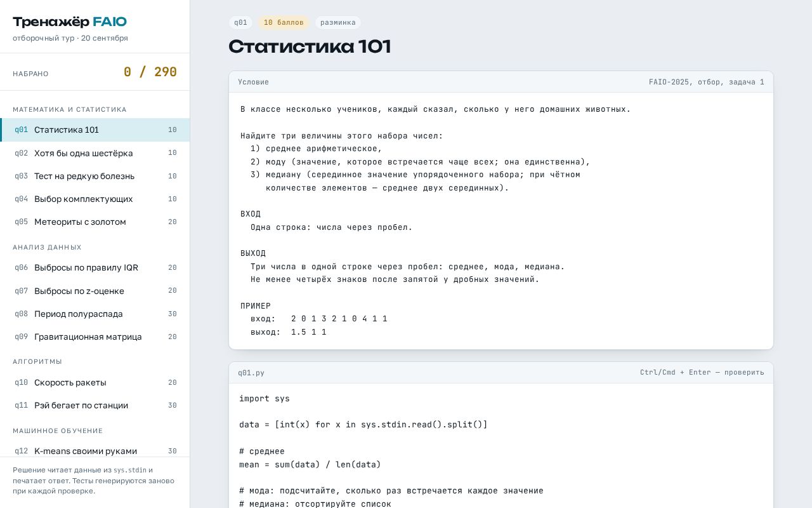Click the heading Статистика 101

[310, 47]
